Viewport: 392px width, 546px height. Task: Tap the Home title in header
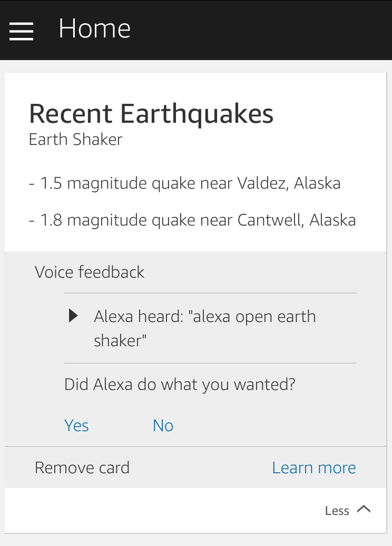(94, 28)
